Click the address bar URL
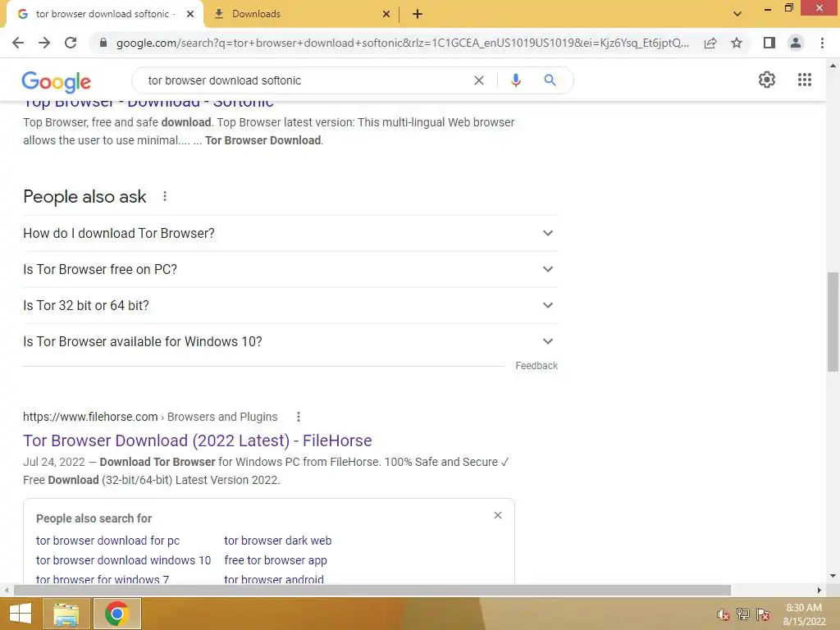This screenshot has width=840, height=630. click(x=402, y=43)
